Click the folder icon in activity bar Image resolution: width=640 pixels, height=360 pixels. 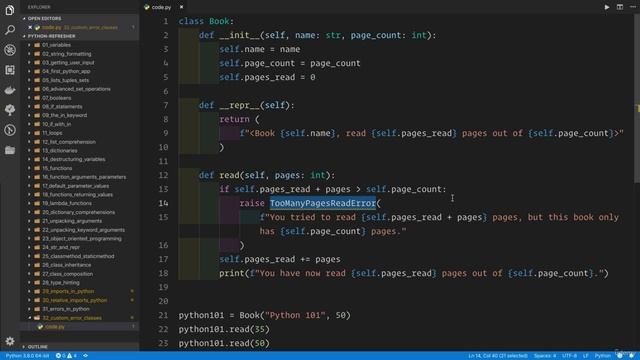(10, 150)
